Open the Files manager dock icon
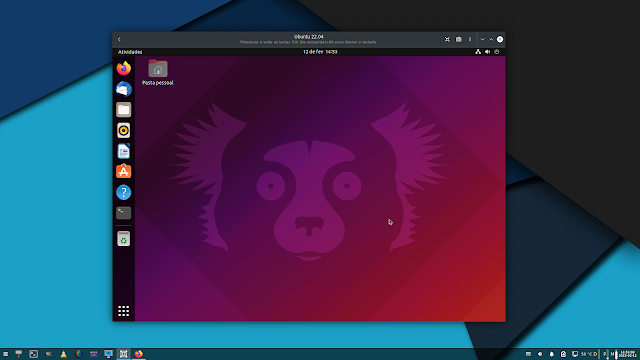 point(124,110)
